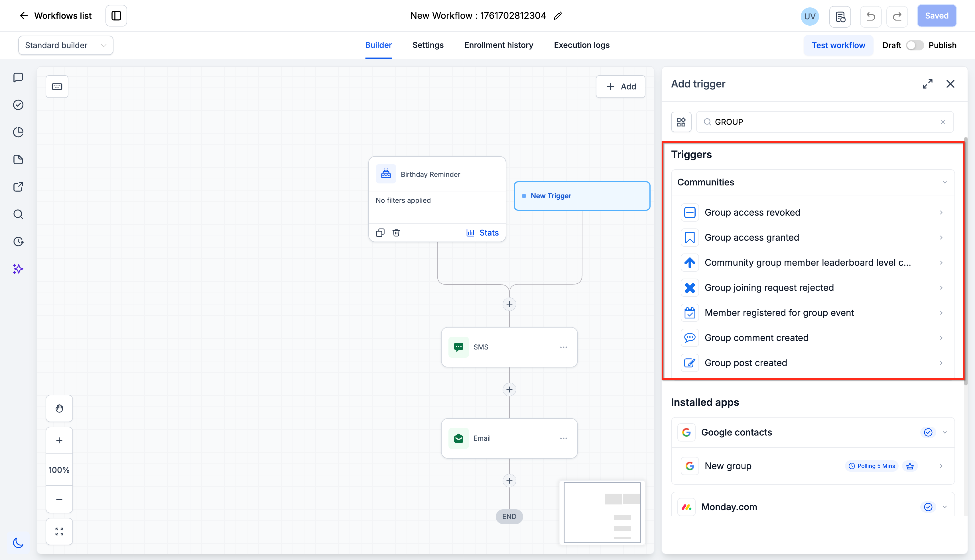Choose Group joining request rejected trigger
975x560 pixels.
(813, 288)
